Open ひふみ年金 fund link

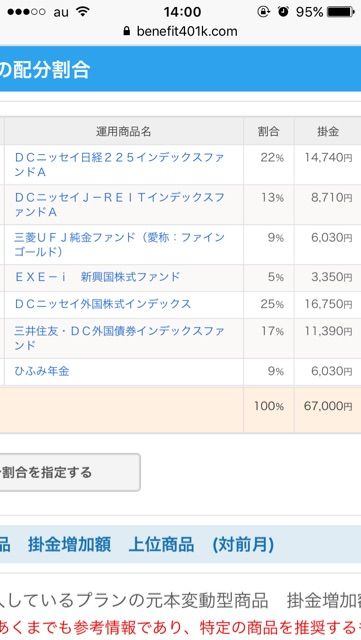click(x=42, y=371)
